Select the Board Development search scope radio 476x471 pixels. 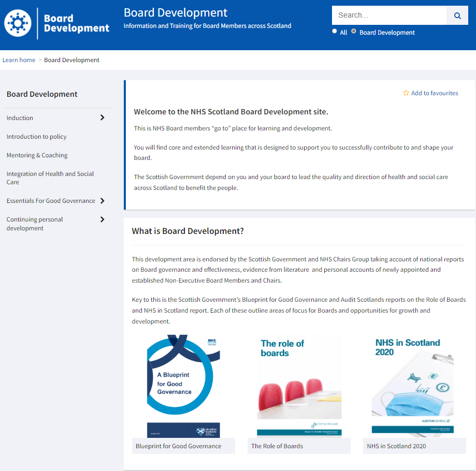pyautogui.click(x=354, y=31)
